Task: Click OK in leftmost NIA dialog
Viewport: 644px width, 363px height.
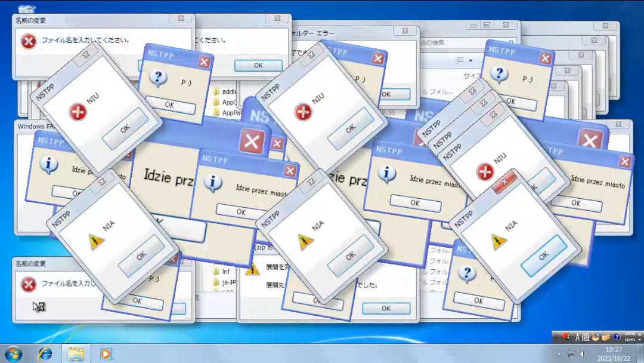Action: click(141, 256)
